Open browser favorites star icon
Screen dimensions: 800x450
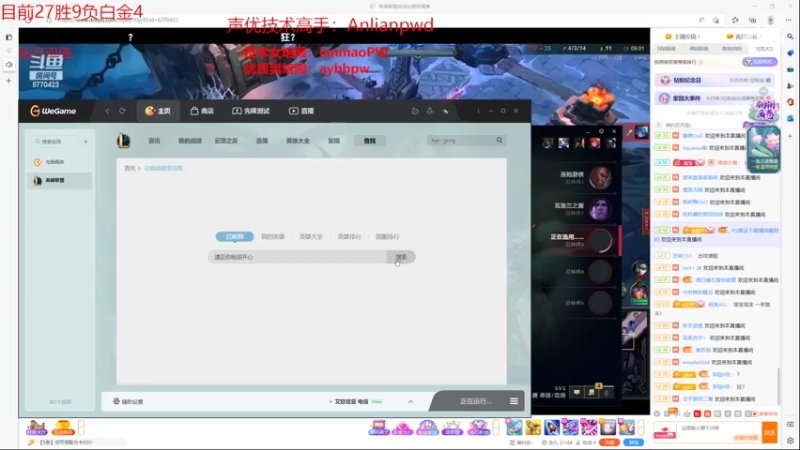(735, 20)
